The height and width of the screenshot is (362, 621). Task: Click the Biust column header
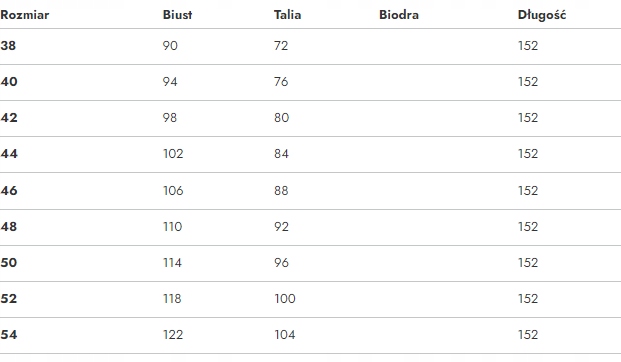pos(177,15)
